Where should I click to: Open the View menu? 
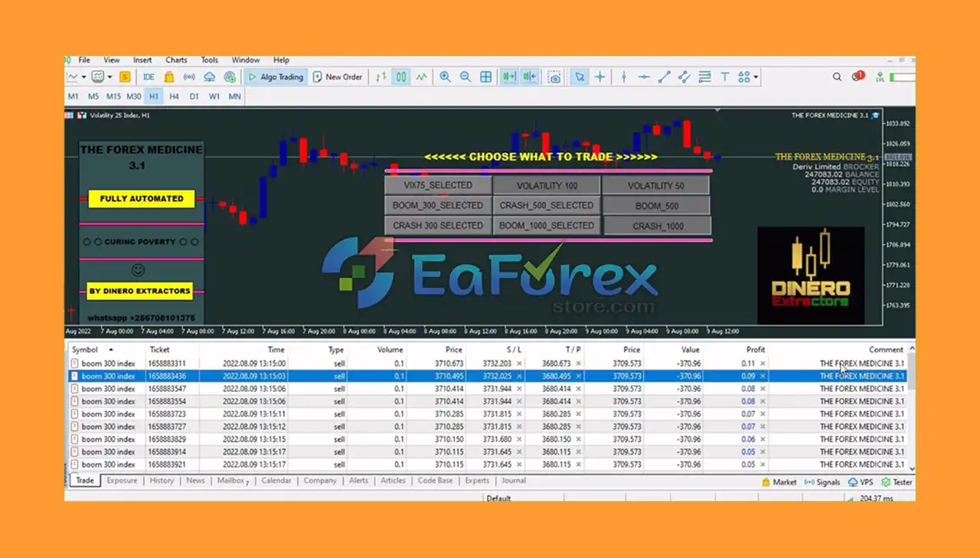coord(112,60)
